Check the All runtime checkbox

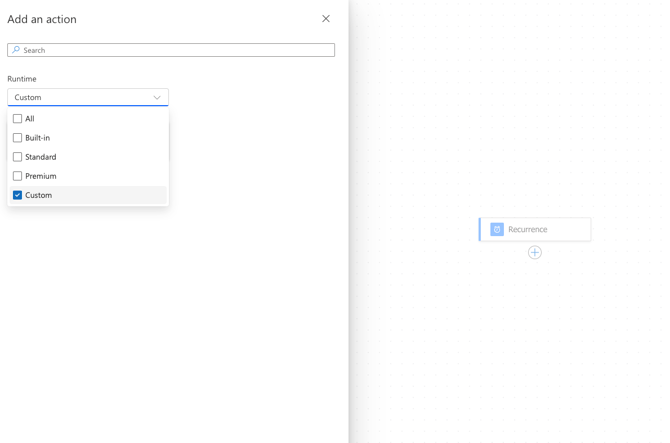pos(17,119)
